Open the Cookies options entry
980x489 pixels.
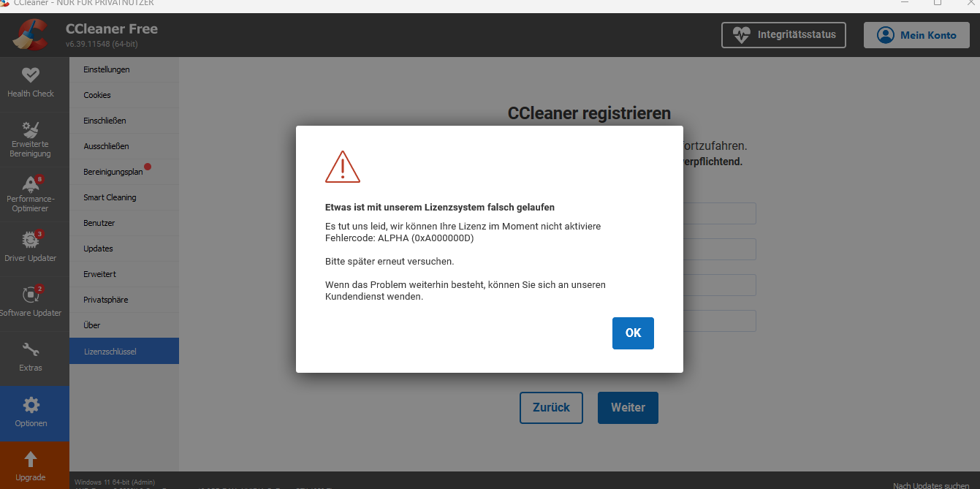coord(97,95)
